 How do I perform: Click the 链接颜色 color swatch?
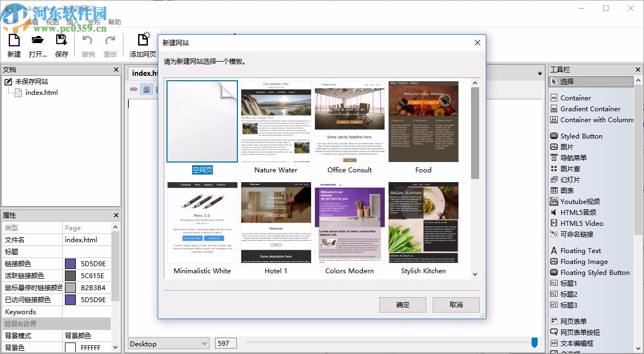point(70,263)
